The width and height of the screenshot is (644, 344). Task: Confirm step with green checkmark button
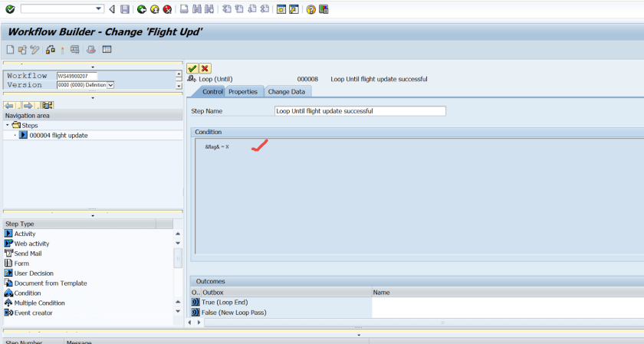coord(192,68)
